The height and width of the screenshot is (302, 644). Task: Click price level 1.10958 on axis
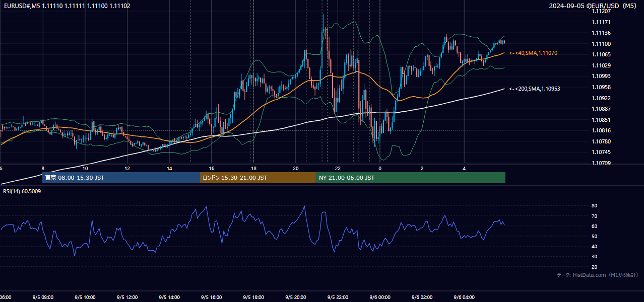pyautogui.click(x=601, y=87)
